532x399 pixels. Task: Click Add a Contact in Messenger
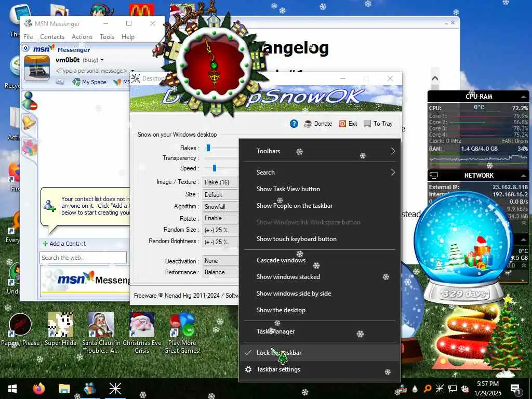coord(64,244)
